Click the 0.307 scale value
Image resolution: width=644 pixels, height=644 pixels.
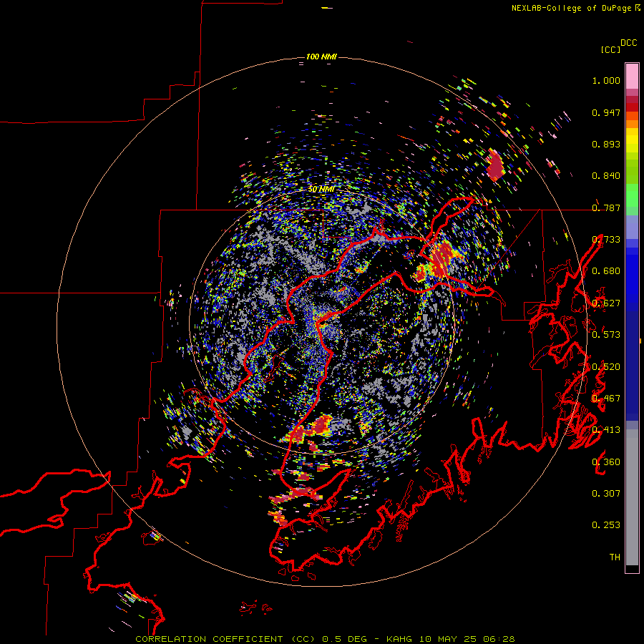[606, 494]
